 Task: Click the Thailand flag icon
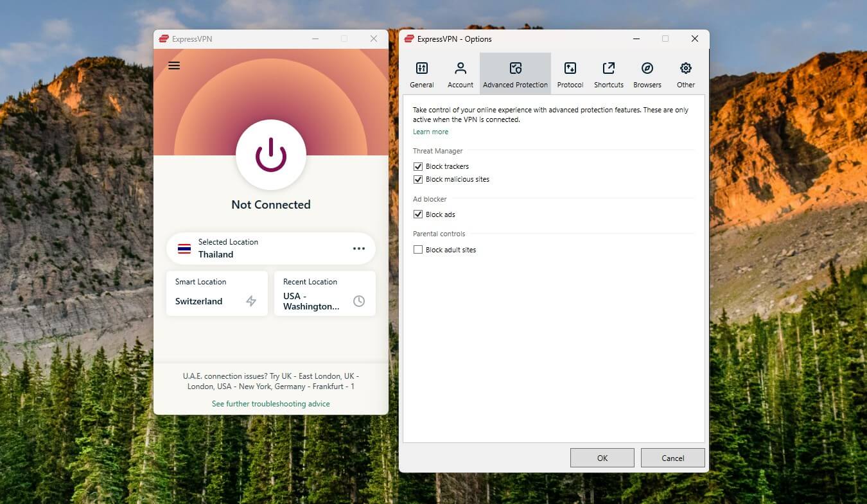184,248
